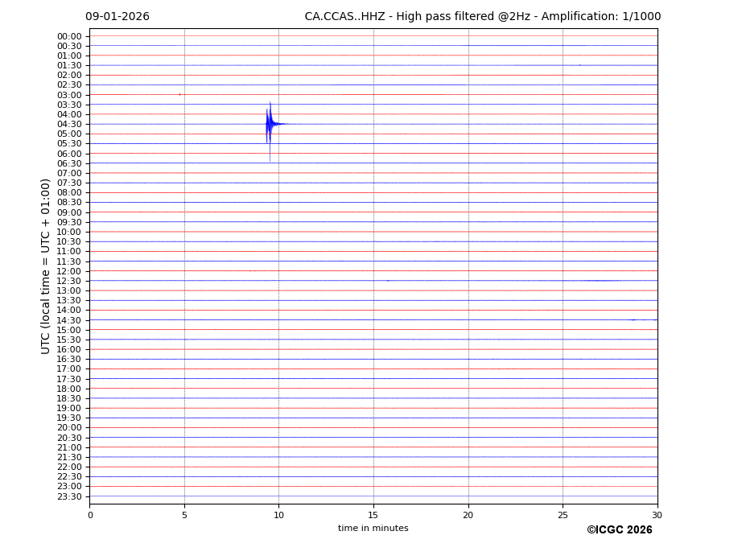The height and width of the screenshot is (560, 746).
Task: Click the 20 tick on the minutes axis
Action: tap(468, 514)
